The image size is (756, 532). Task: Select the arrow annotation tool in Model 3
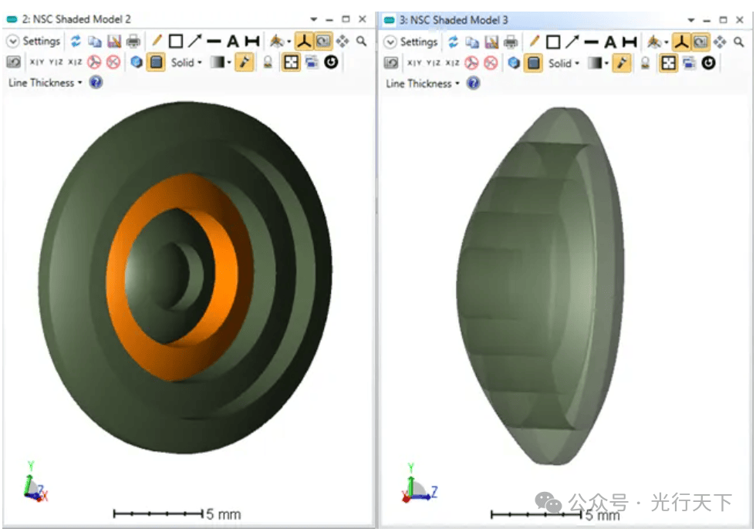[x=572, y=42]
